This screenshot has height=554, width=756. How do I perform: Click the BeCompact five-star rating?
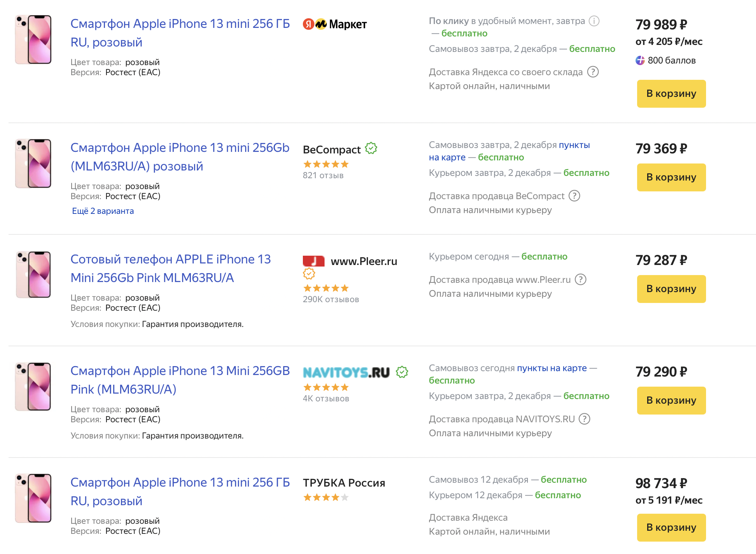(x=326, y=164)
